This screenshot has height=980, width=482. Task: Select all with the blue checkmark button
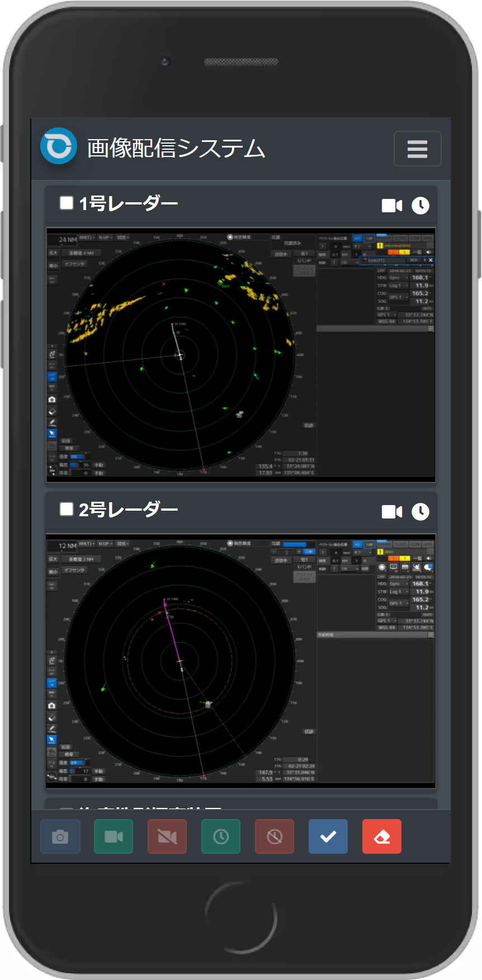(328, 836)
